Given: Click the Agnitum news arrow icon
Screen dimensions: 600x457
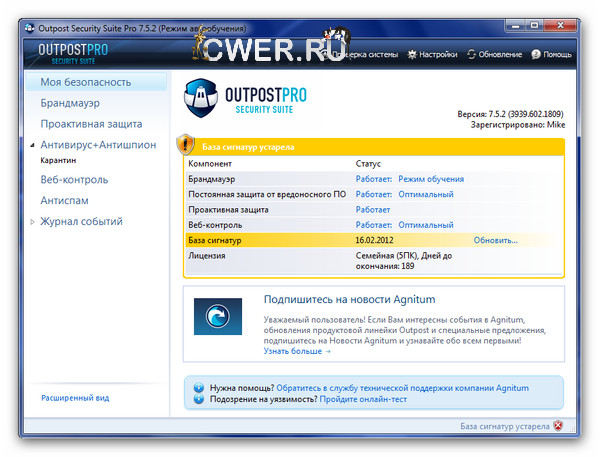Looking at the screenshot, I should [x=217, y=317].
